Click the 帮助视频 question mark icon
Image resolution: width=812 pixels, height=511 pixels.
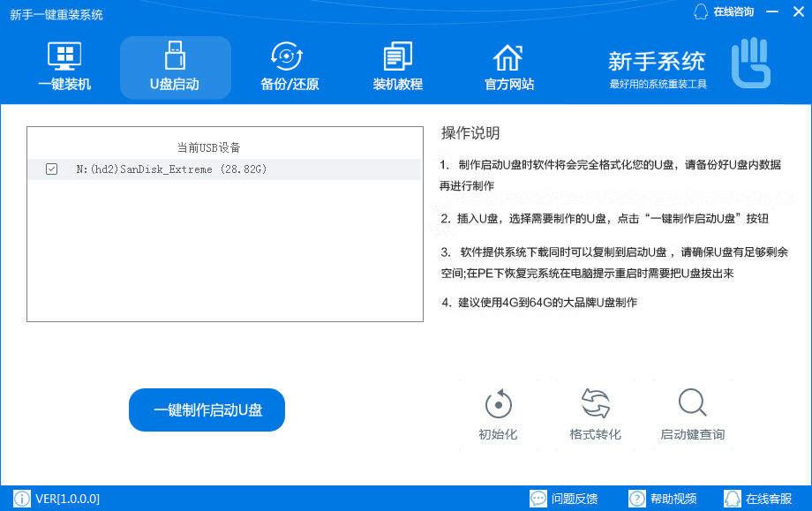(x=637, y=499)
